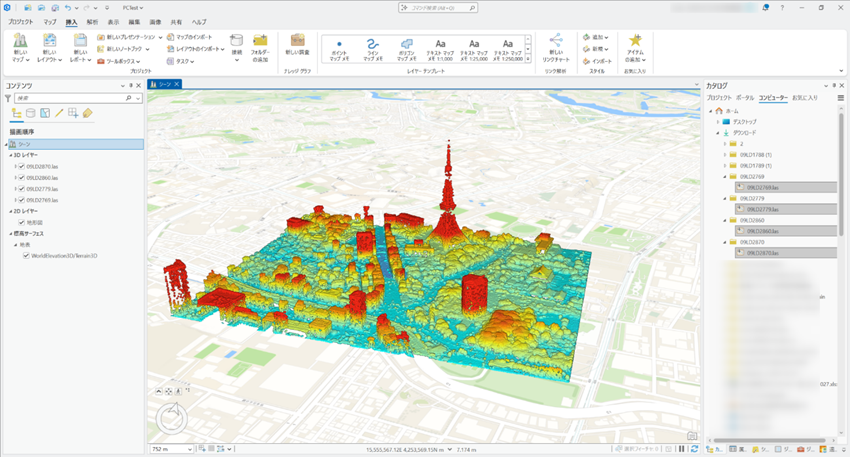
Task: Open the New Presentation (新しいプレゼンテーション) dropdown
Action: click(x=160, y=37)
